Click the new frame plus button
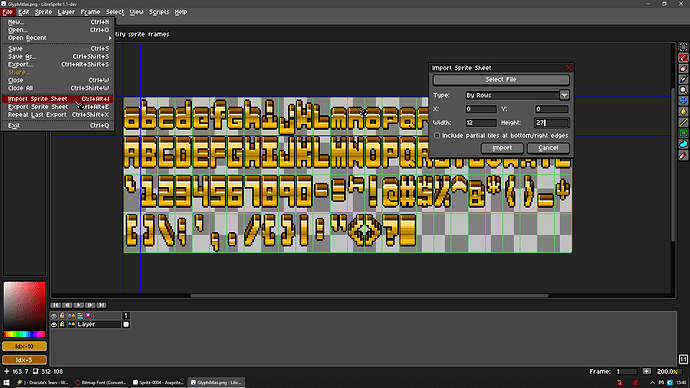This screenshot has width=690, height=388. point(646,372)
